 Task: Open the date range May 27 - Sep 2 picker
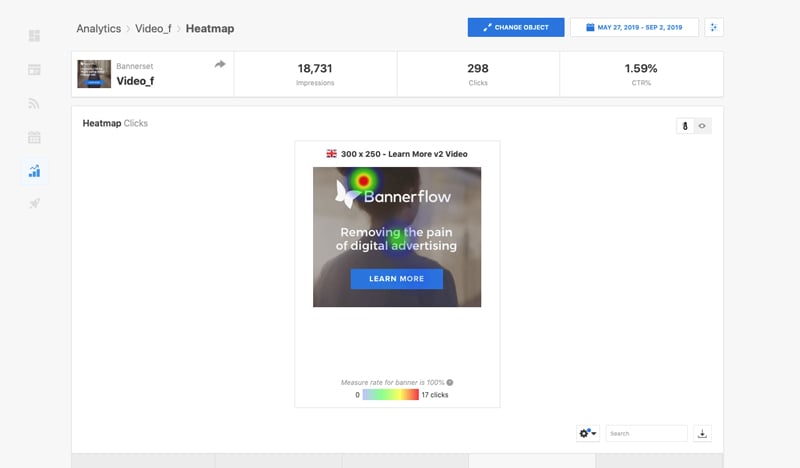[634, 27]
